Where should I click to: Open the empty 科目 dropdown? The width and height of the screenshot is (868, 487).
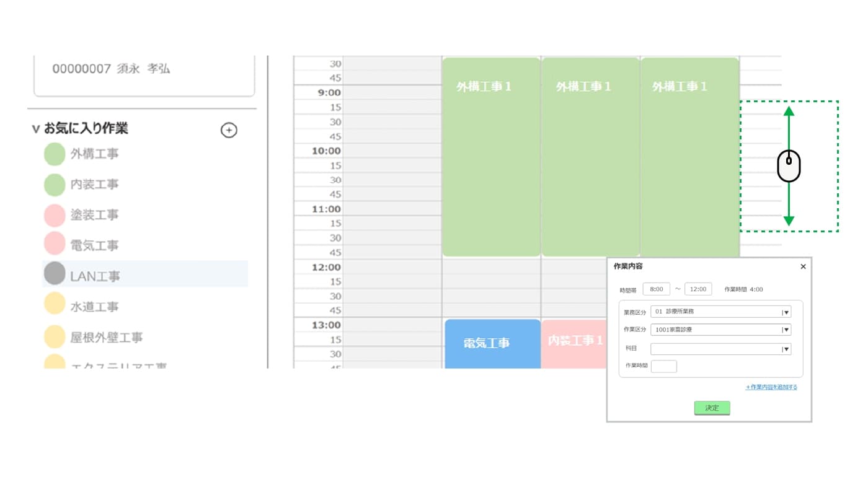[720, 349]
